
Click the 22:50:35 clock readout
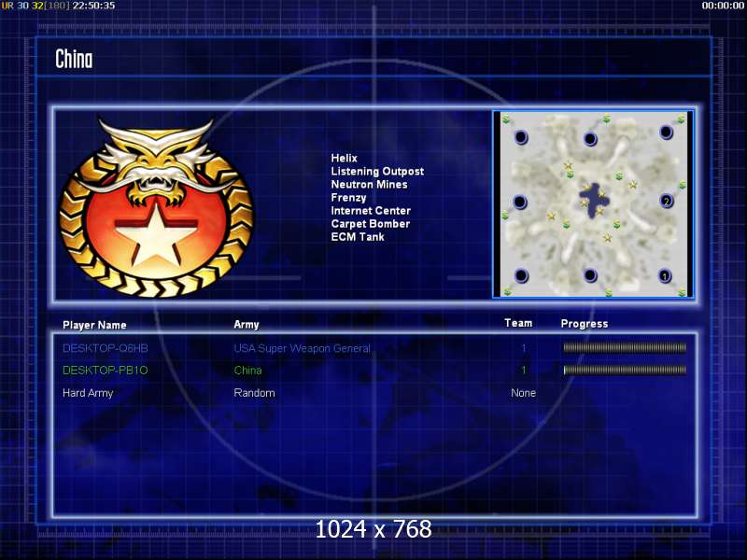(94, 6)
